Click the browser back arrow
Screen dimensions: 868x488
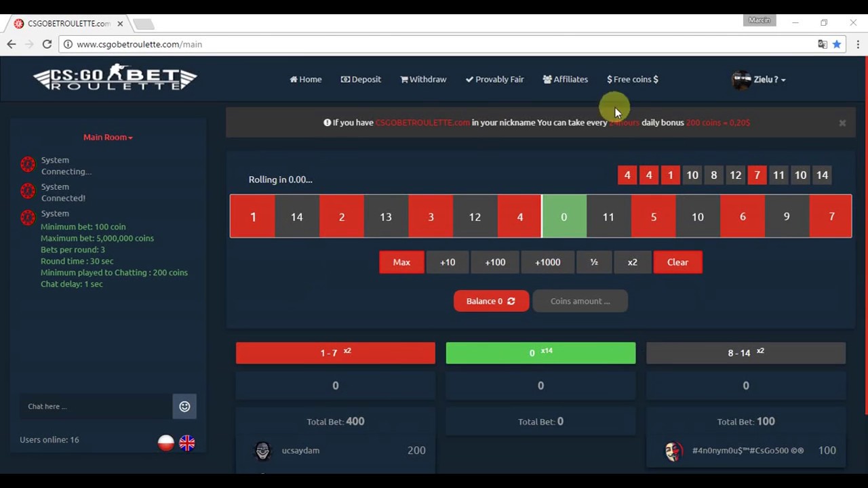(x=12, y=44)
